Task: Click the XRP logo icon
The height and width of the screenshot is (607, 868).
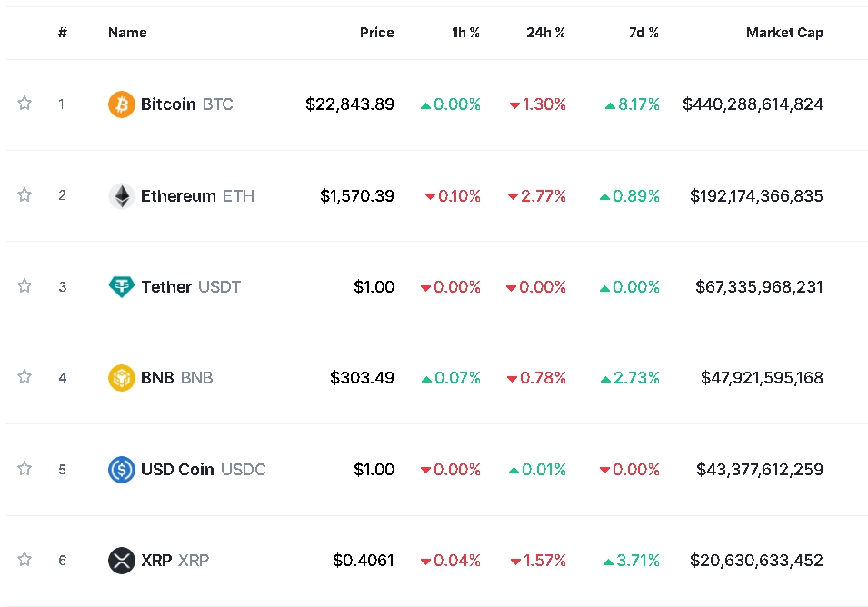Action: point(122,561)
